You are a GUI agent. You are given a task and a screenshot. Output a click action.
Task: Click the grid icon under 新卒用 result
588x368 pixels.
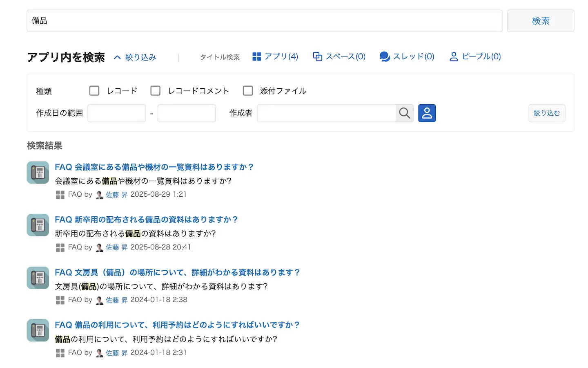(60, 248)
